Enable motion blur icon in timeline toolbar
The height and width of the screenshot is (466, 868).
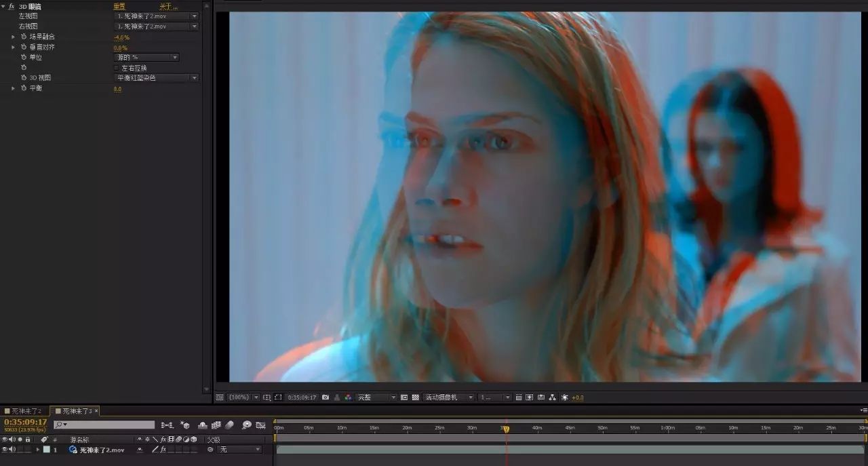[x=229, y=425]
